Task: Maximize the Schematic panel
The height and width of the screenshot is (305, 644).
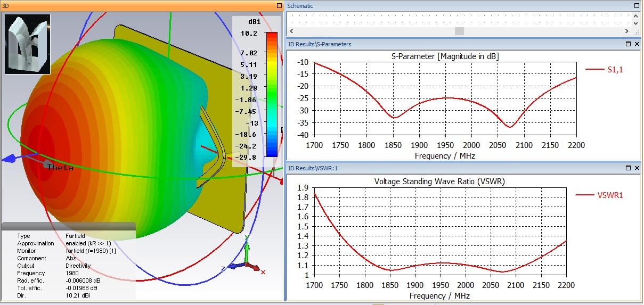Action: (637, 6)
